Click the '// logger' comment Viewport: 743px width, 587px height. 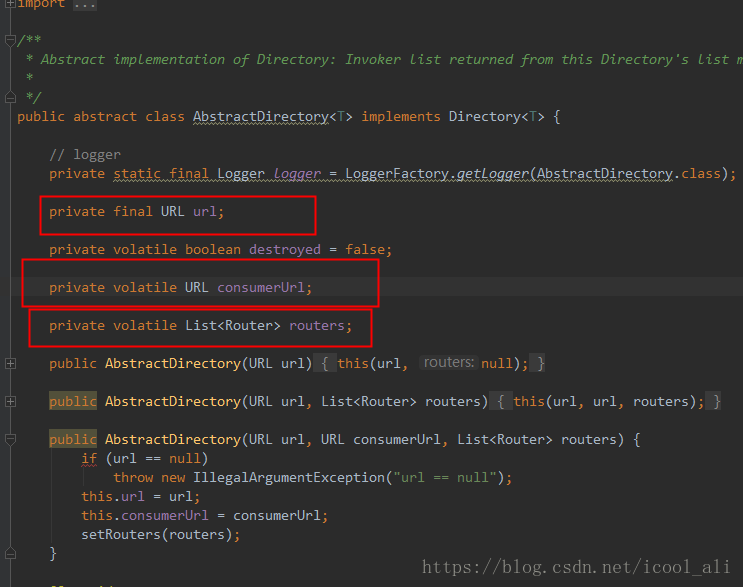click(85, 154)
